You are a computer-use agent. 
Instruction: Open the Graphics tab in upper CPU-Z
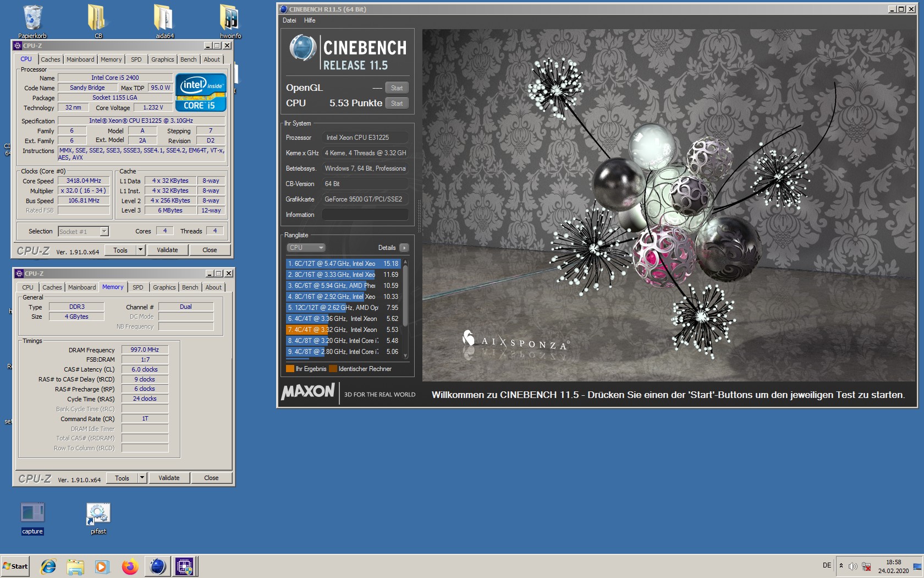[163, 59]
